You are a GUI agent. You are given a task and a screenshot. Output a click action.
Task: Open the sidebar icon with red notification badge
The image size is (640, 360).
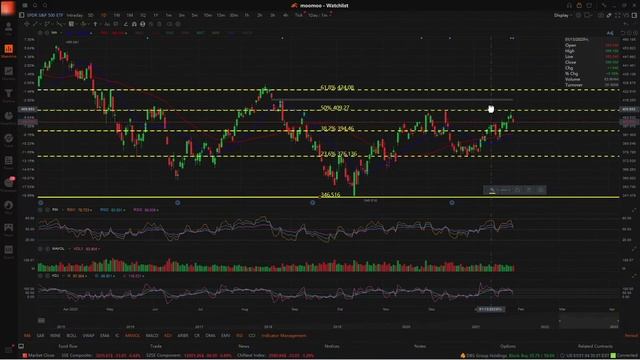click(x=8, y=183)
